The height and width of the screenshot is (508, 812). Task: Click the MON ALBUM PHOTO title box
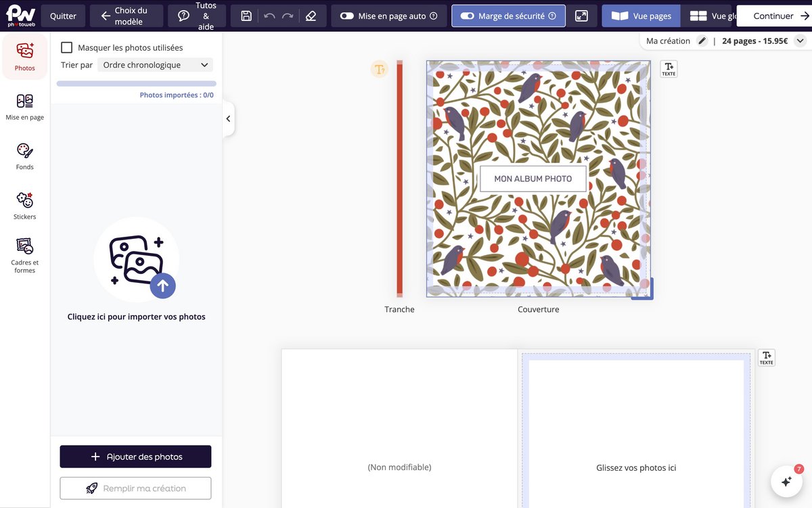tap(533, 179)
